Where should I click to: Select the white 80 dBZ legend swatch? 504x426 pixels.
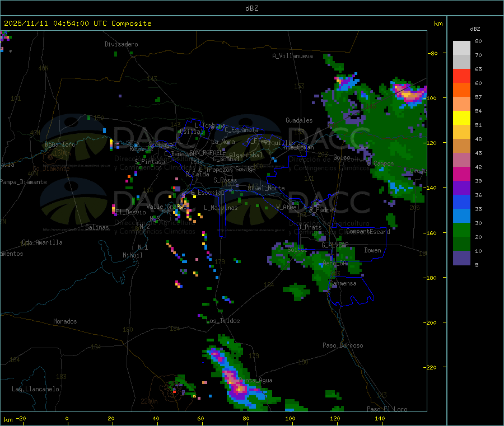[x=461, y=48]
